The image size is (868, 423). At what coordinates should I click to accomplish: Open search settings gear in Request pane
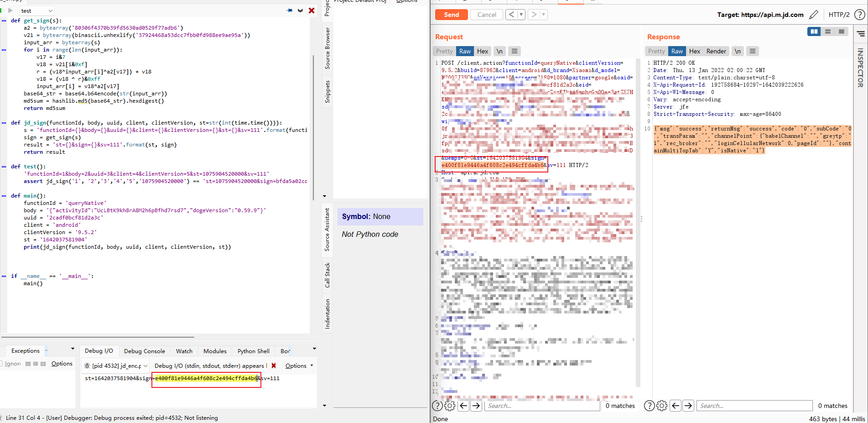tap(450, 406)
